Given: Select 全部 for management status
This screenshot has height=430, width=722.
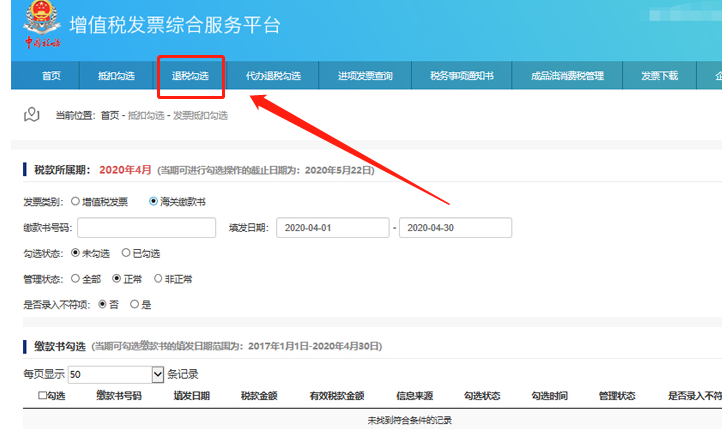Looking at the screenshot, I should pyautogui.click(x=76, y=278).
